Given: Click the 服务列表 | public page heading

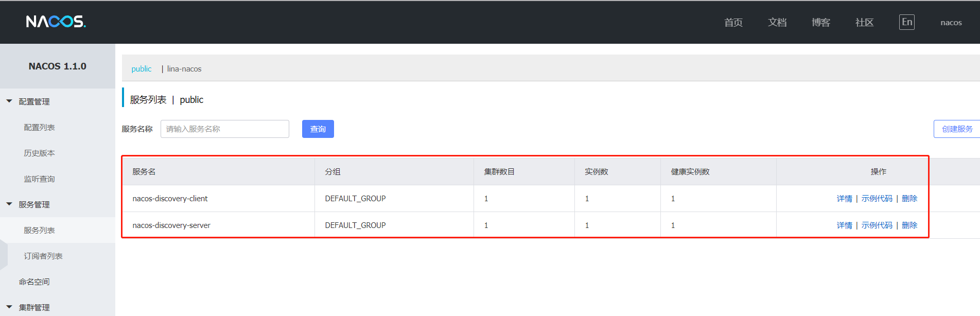Looking at the screenshot, I should (x=167, y=100).
